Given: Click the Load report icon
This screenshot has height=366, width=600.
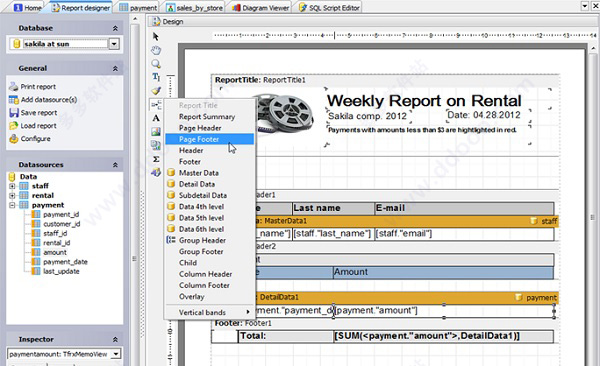Looking at the screenshot, I should 14,126.
